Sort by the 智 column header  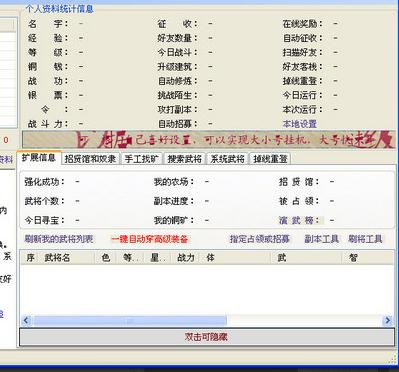(x=368, y=258)
